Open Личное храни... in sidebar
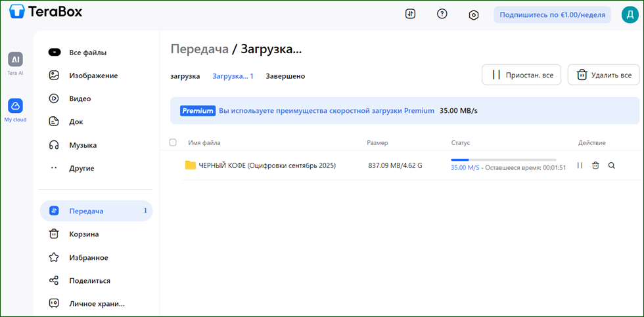 (x=97, y=304)
